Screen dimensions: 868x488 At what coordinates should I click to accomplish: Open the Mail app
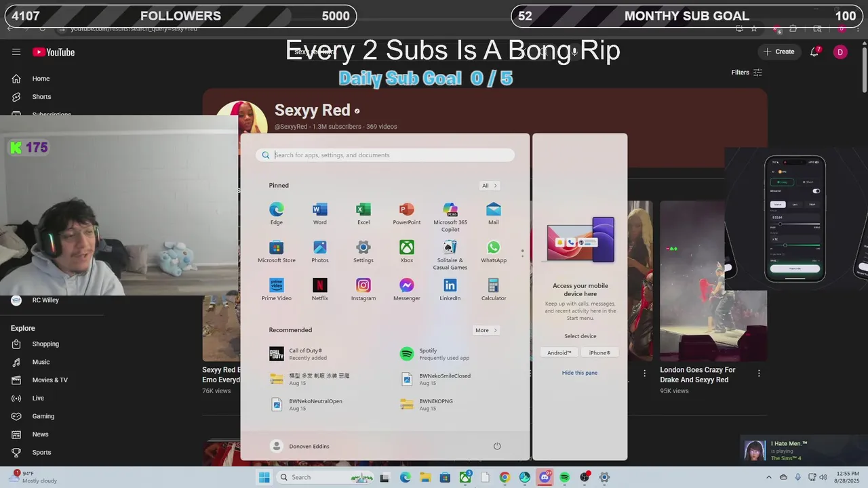[x=494, y=213]
